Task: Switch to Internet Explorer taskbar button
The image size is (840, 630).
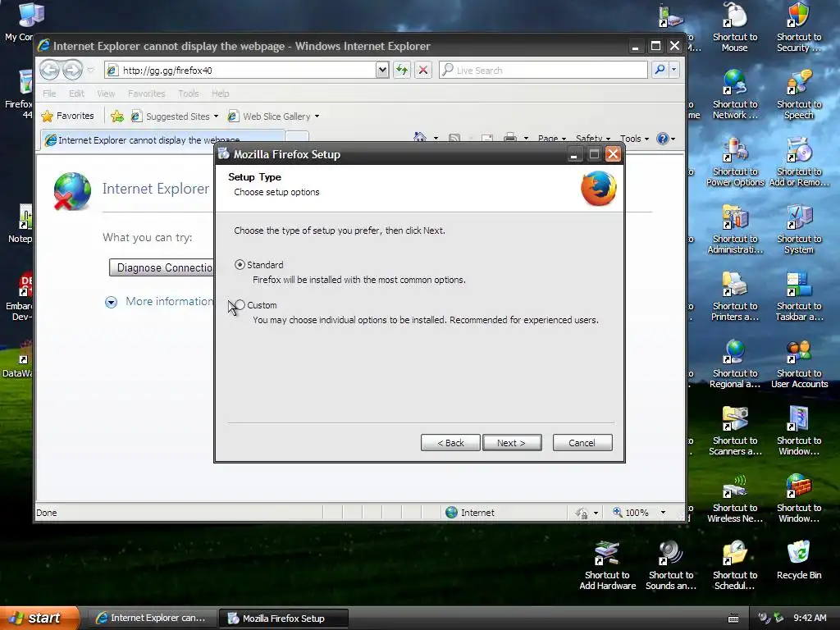Action: tap(151, 619)
